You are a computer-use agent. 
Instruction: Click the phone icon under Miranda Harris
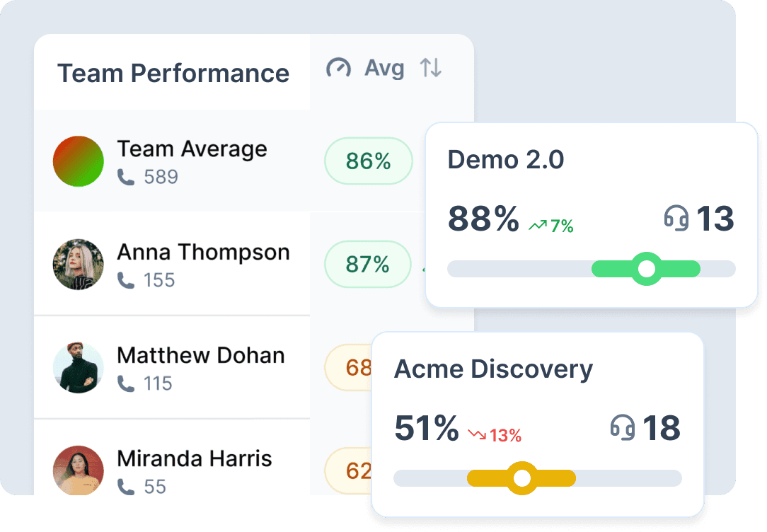(x=127, y=488)
